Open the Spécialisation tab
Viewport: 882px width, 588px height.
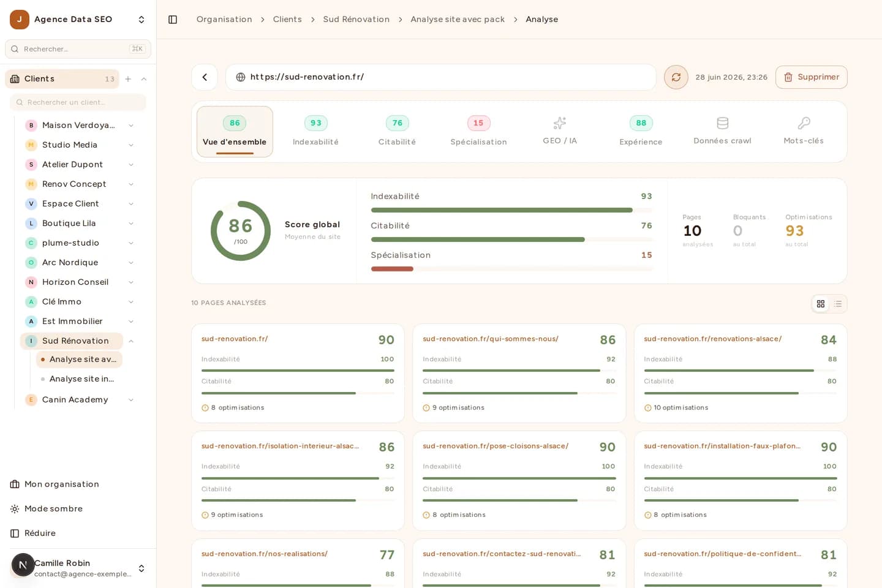click(x=478, y=132)
